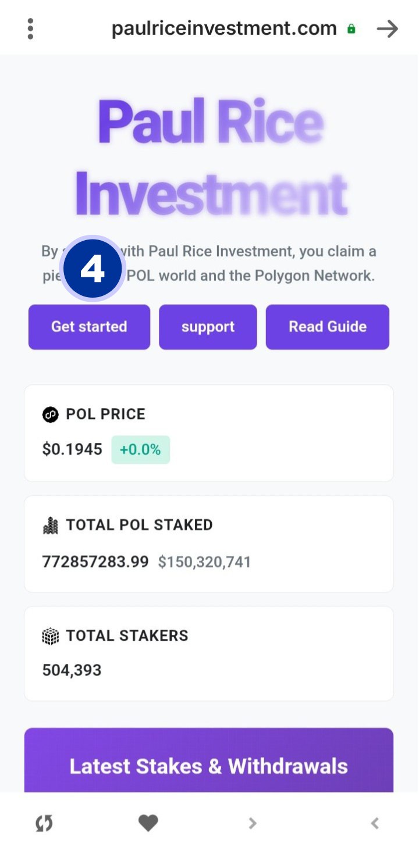
Task: Tap the green padlock security icon
Action: point(351,28)
